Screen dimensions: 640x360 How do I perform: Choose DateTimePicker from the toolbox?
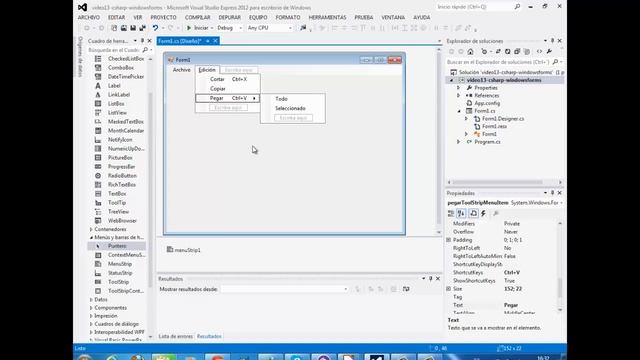tap(126, 77)
